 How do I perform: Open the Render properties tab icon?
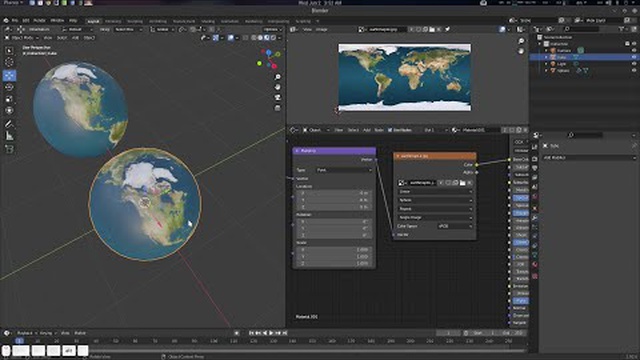point(535,158)
